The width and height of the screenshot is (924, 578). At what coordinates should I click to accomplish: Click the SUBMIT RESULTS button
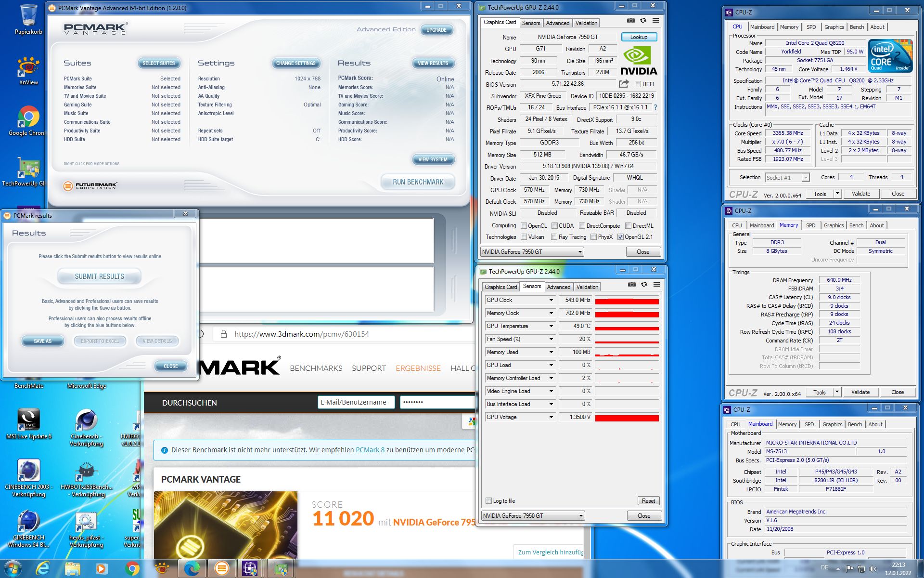pos(99,276)
